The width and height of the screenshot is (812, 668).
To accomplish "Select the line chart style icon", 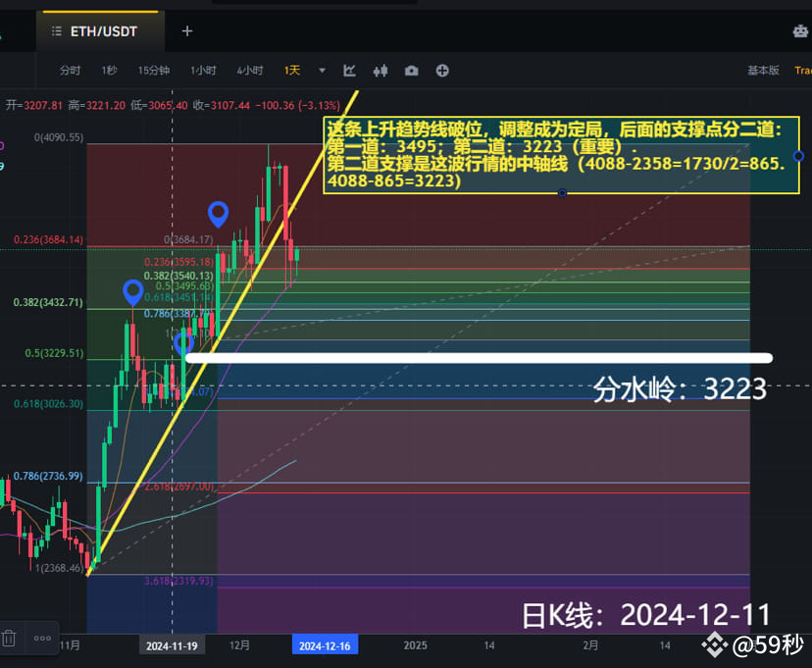I will point(349,71).
